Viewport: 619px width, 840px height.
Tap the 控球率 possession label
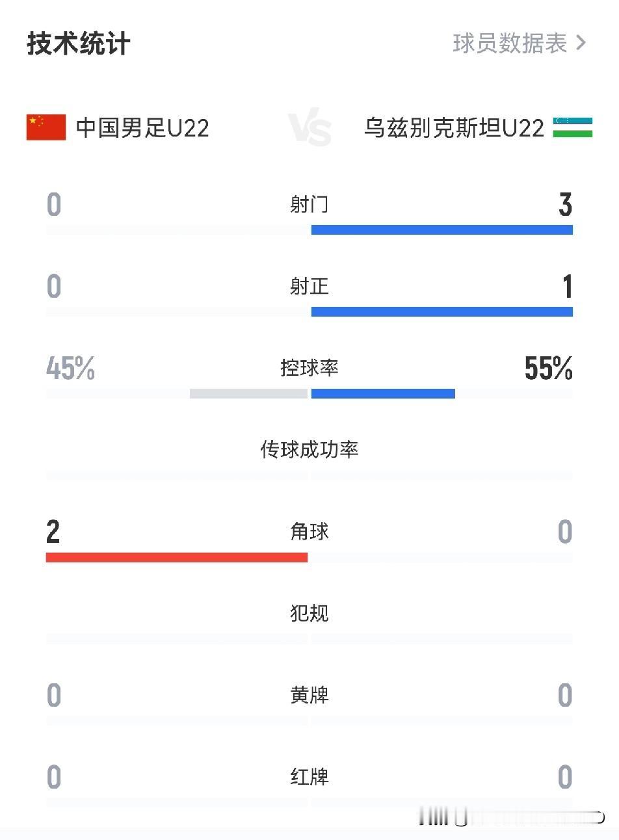309,367
